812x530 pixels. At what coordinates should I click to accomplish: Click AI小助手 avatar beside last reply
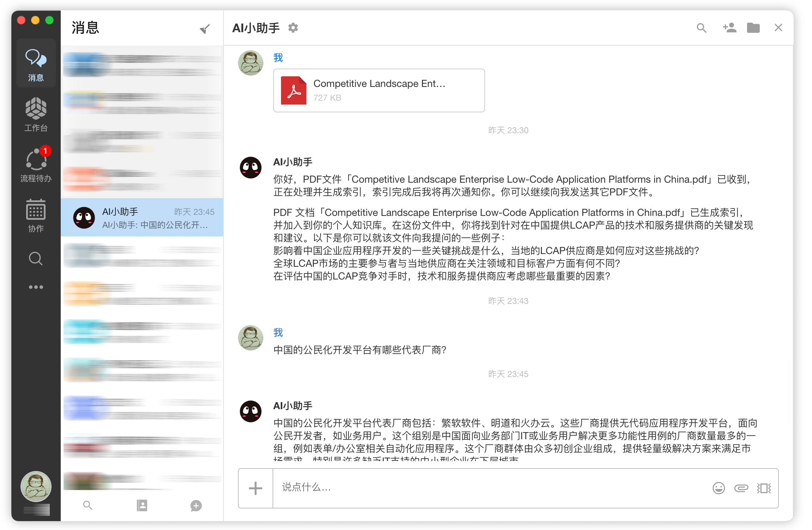pos(251,411)
